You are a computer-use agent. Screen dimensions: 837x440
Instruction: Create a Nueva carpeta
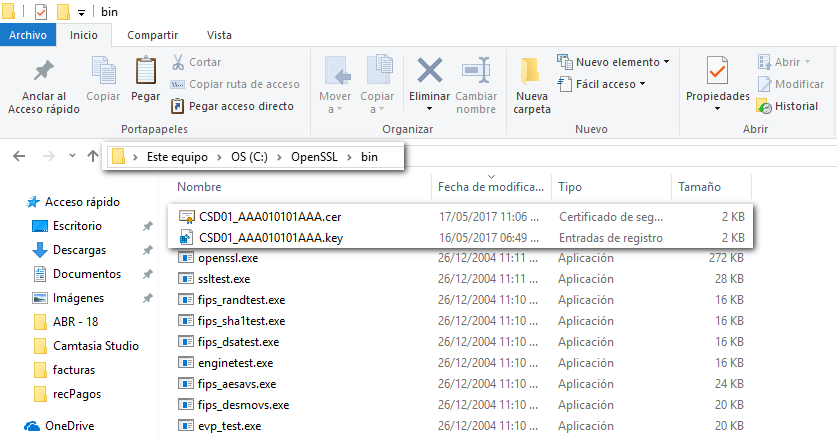point(532,84)
